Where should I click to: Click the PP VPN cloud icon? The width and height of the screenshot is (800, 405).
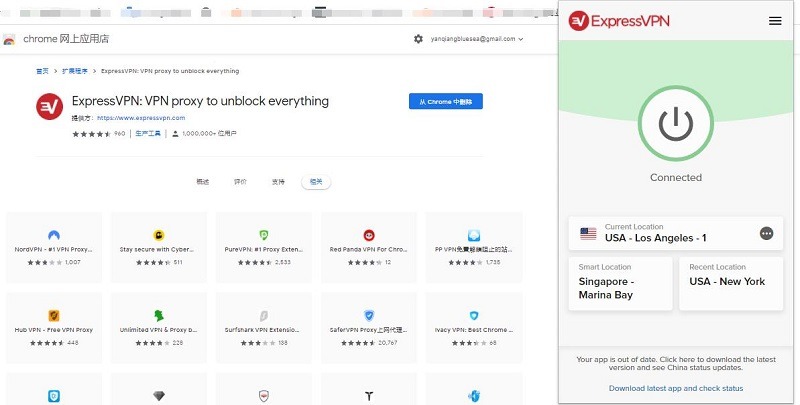pos(474,235)
